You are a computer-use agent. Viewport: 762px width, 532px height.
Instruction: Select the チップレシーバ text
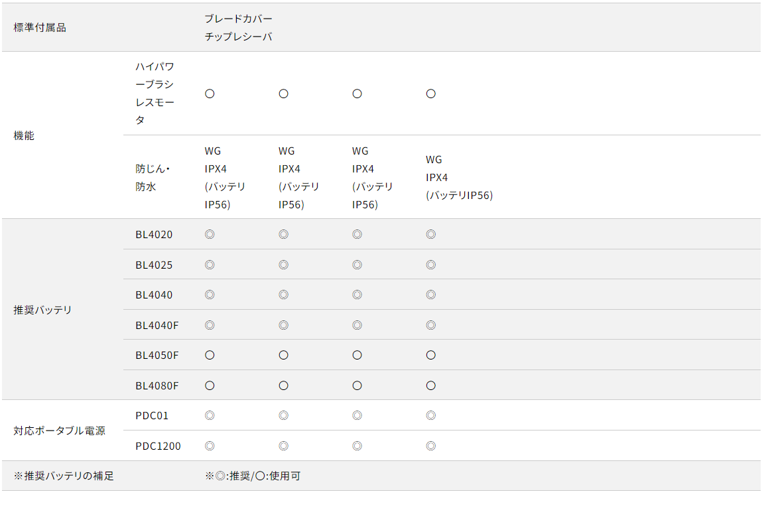coord(238,37)
